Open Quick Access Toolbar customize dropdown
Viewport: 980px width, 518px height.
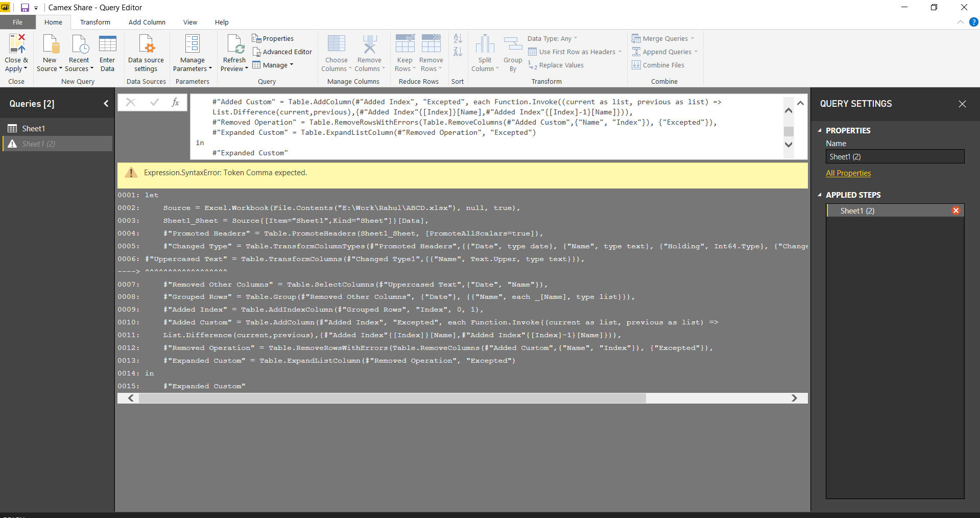tap(36, 8)
